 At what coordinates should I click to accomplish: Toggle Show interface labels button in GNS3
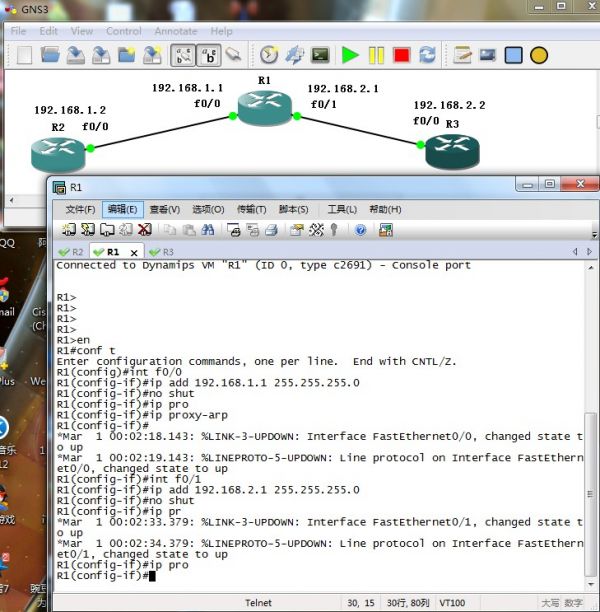coord(183,55)
